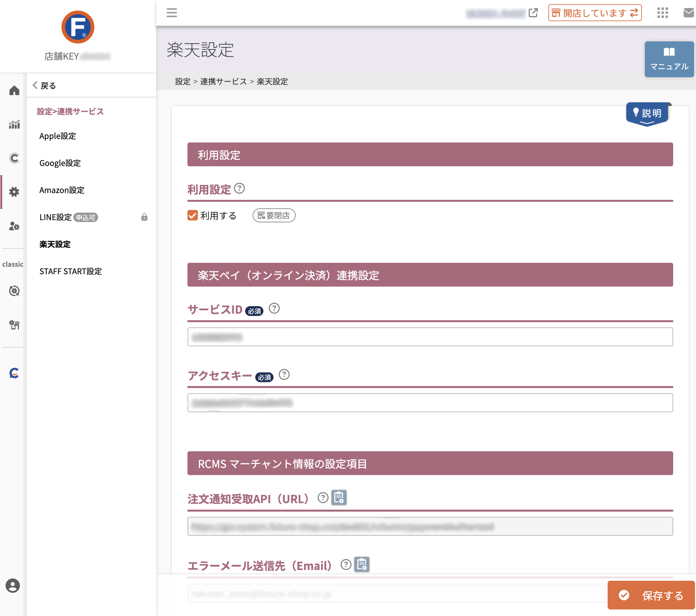Click the 注文通知受取API URL field
696x616 pixels.
tap(430, 526)
